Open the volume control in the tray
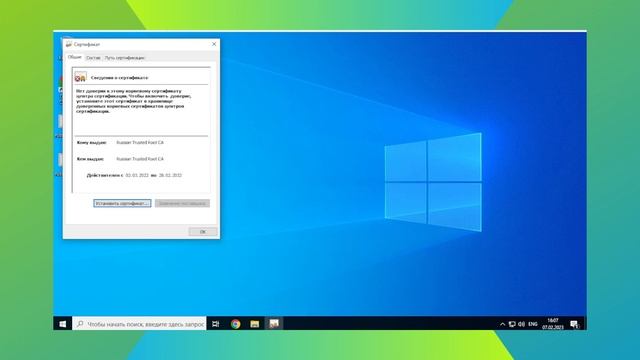Screen dimensions: 640x360 click(521, 324)
